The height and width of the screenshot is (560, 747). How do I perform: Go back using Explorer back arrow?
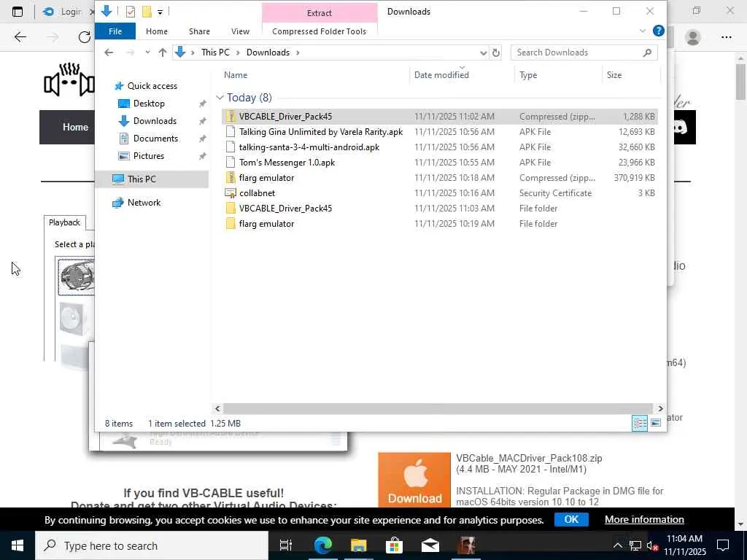109,52
